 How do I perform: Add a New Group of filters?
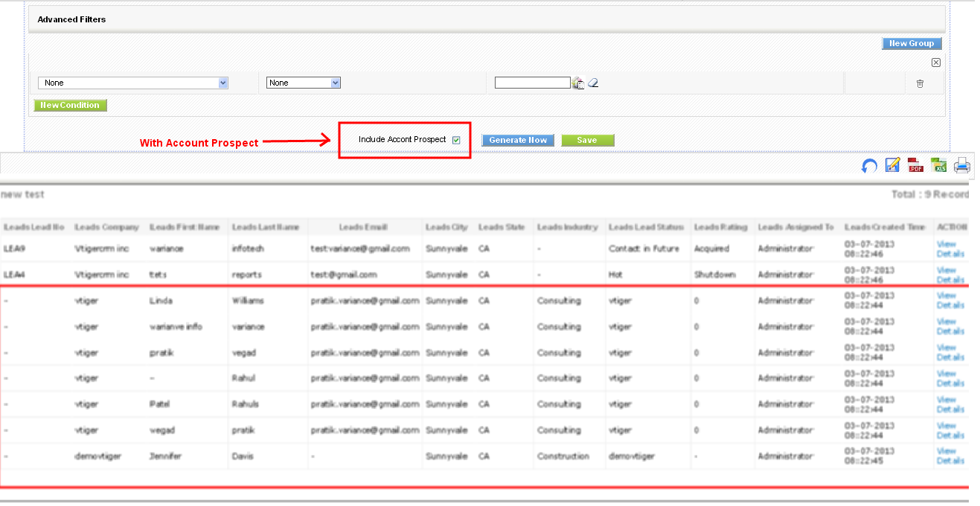pos(912,43)
